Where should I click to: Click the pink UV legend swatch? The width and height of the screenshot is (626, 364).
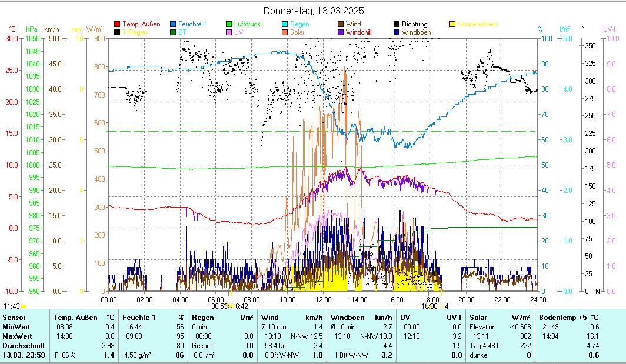(229, 32)
